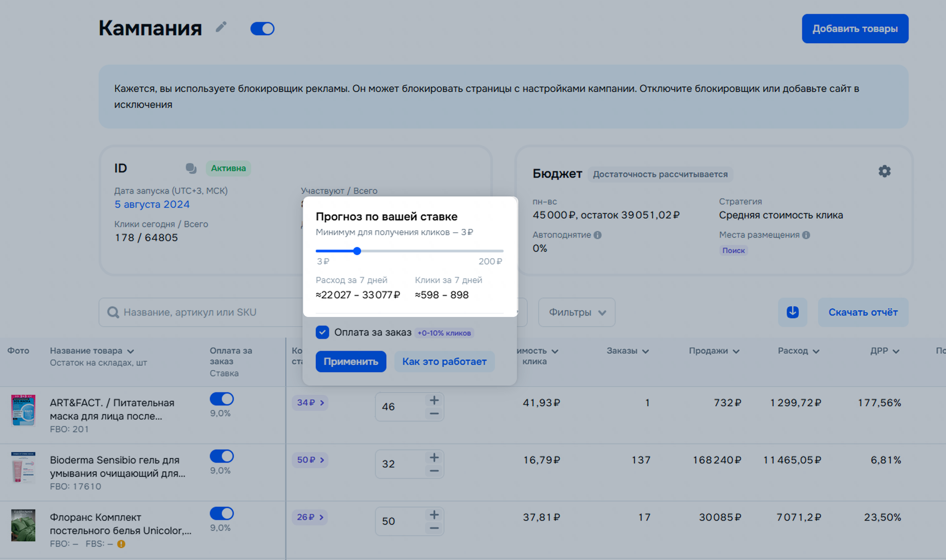Click the blue download arrow icon button
Viewport: 946px width, 560px height.
tap(792, 312)
